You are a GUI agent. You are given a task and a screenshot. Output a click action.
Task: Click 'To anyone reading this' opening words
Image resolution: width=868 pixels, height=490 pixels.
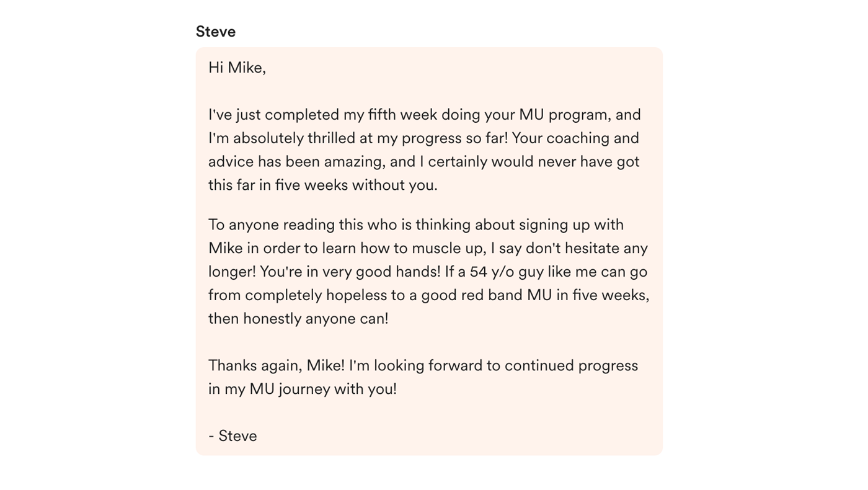pos(286,225)
